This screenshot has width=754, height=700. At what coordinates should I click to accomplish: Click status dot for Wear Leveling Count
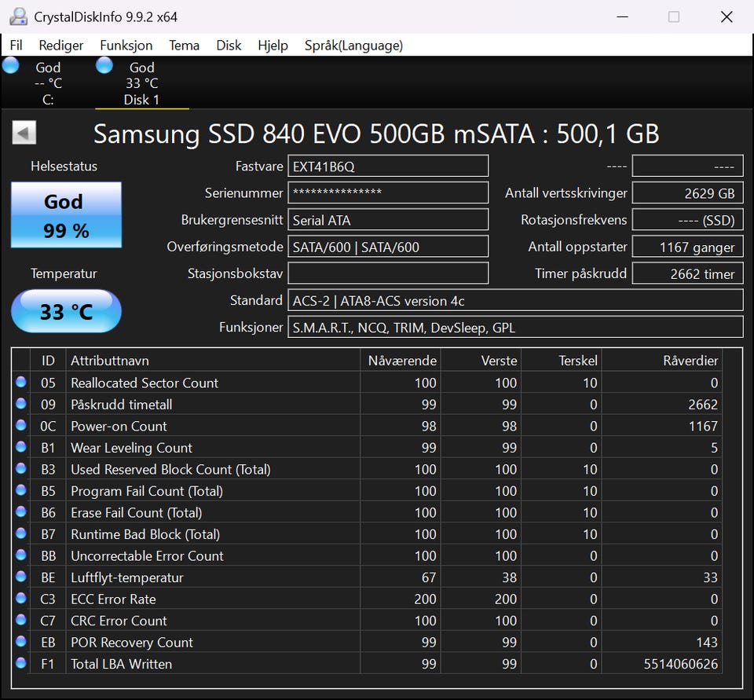(x=20, y=447)
